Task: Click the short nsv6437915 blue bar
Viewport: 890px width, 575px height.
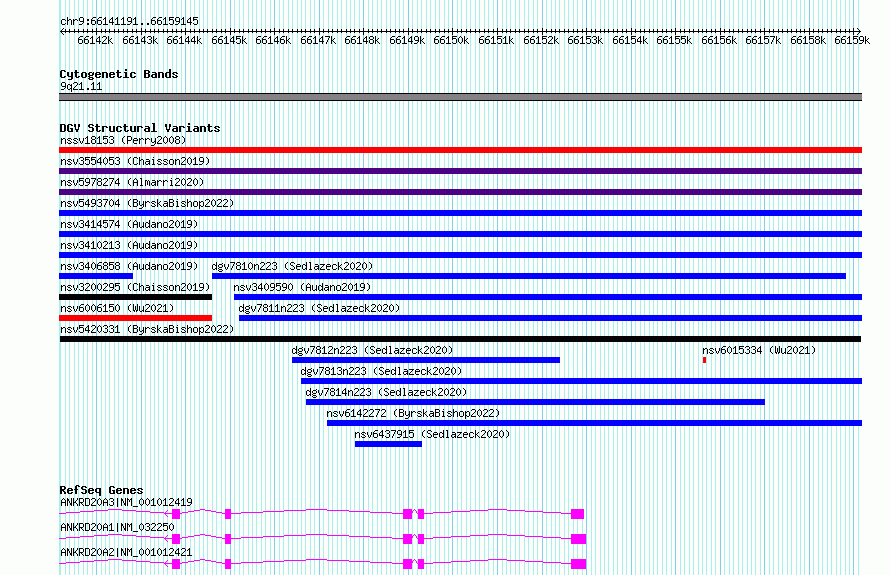Action: click(388, 444)
